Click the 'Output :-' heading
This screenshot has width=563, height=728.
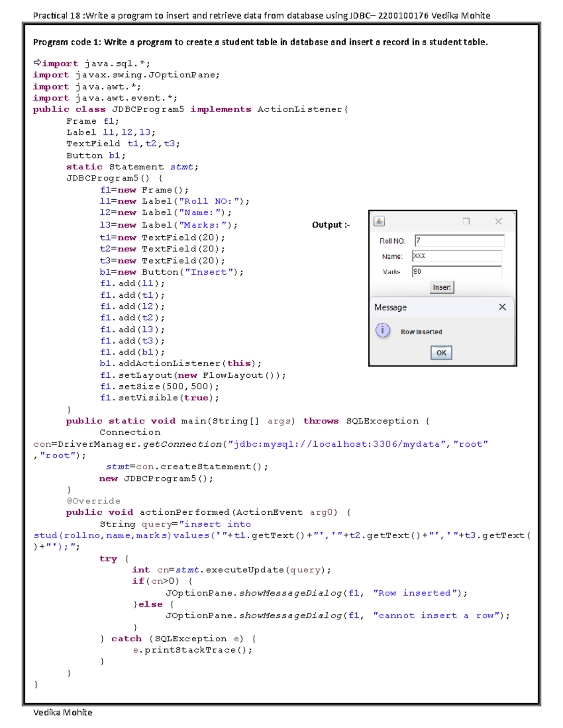pyautogui.click(x=331, y=225)
